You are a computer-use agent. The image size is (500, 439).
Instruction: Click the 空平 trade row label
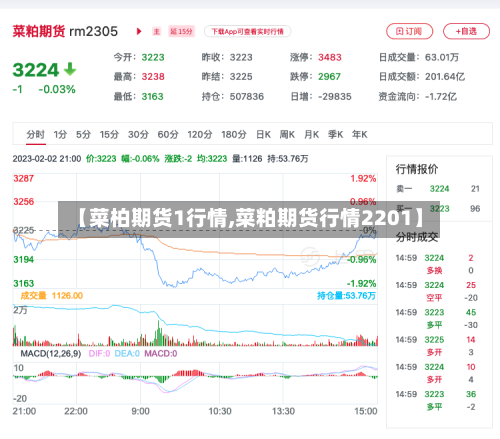click(x=434, y=298)
